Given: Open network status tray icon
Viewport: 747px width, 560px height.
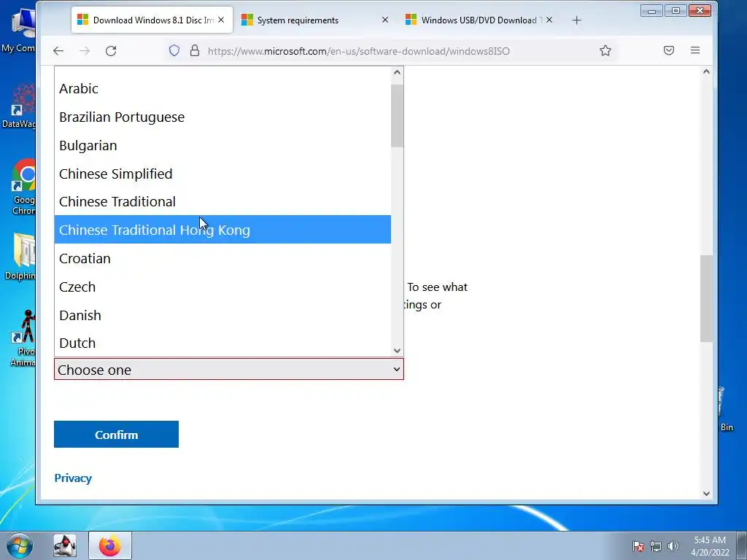Looking at the screenshot, I should click(656, 546).
